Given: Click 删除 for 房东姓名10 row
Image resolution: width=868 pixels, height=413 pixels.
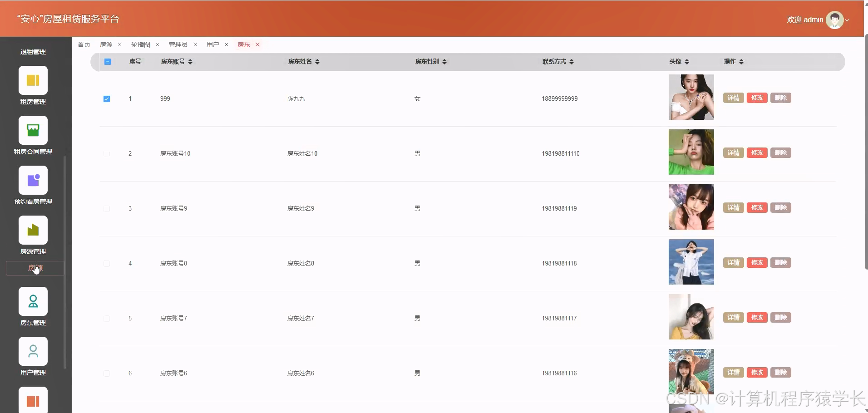Looking at the screenshot, I should pyautogui.click(x=781, y=153).
